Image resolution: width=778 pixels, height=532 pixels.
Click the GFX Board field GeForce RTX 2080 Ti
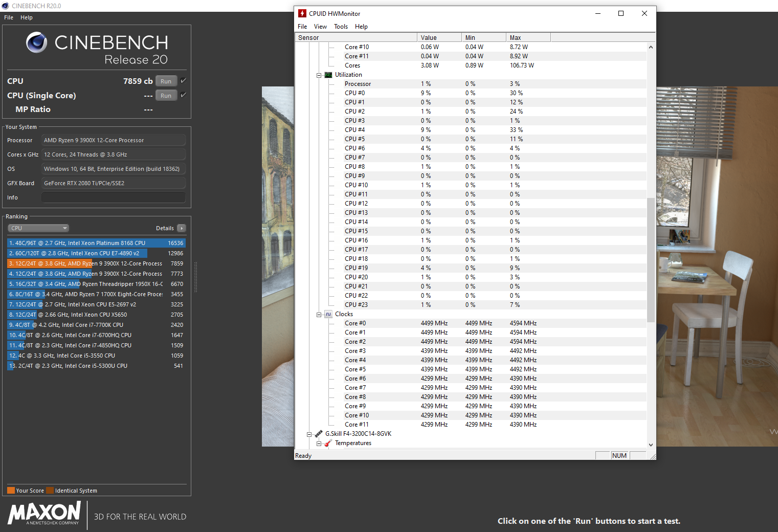click(x=114, y=183)
